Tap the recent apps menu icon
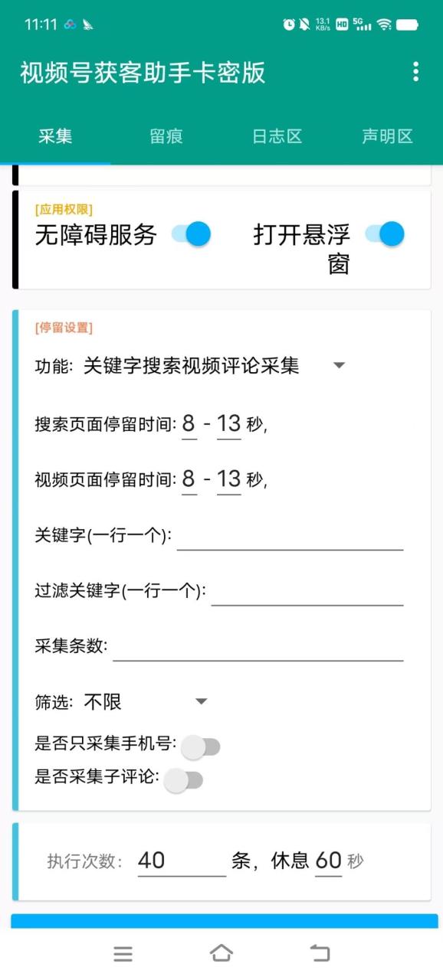The width and height of the screenshot is (443, 980). (123, 954)
